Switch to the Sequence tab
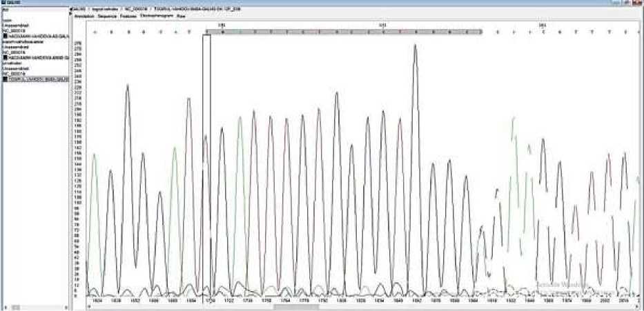The width and height of the screenshot is (644, 311). pos(107,17)
